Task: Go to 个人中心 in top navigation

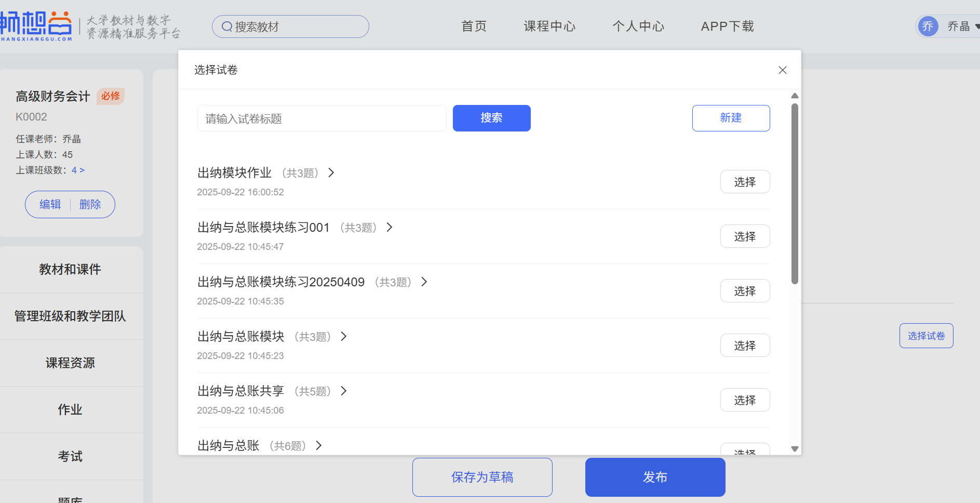Action: (638, 27)
